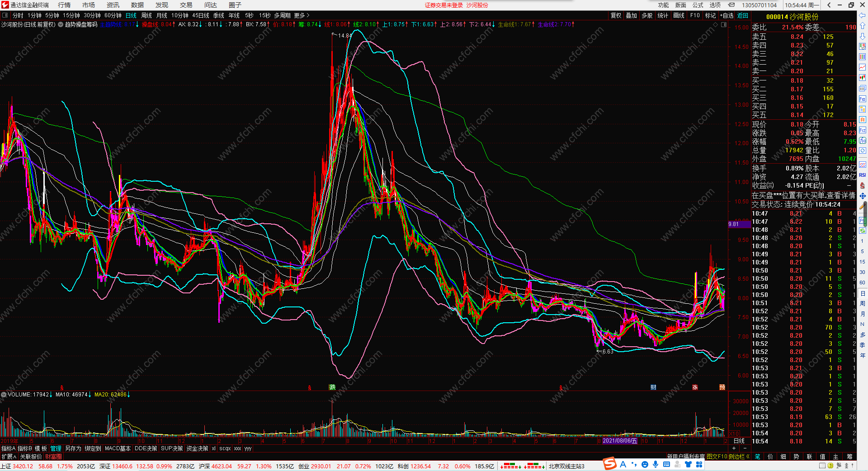
Task: Click the diamond marker icon above chart
Action: [716, 25]
